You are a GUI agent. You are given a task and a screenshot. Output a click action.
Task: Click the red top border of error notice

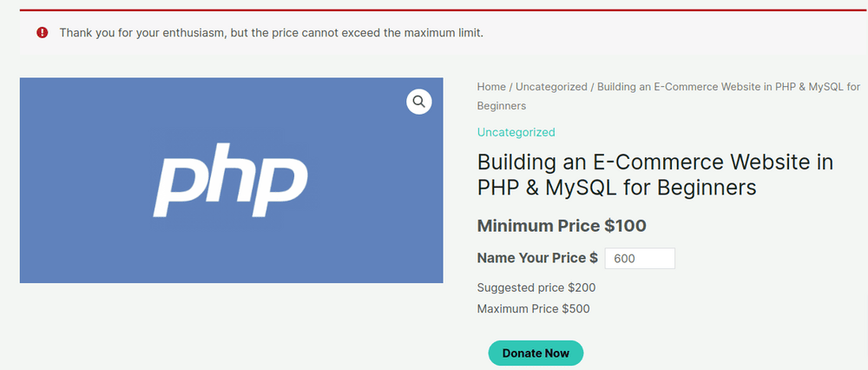pos(434,10)
